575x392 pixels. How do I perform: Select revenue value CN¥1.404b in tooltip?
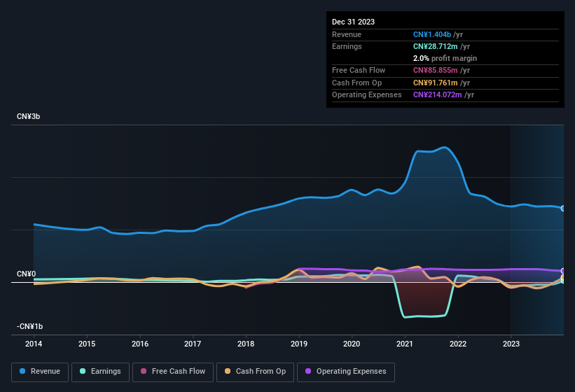coord(432,34)
